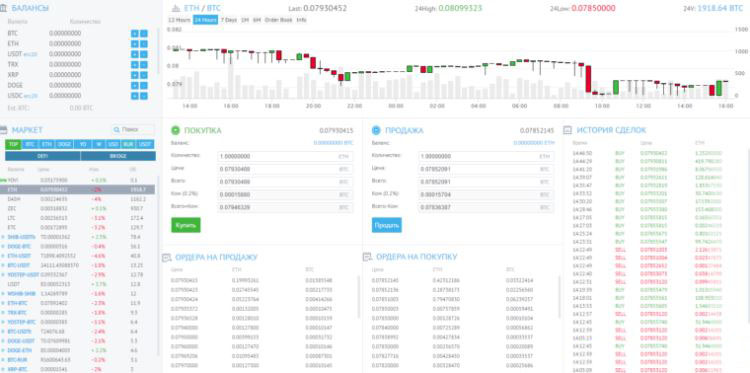This screenshot has width=750, height=373.
Task: Select the DOGE market filter tab
Action: tap(64, 144)
